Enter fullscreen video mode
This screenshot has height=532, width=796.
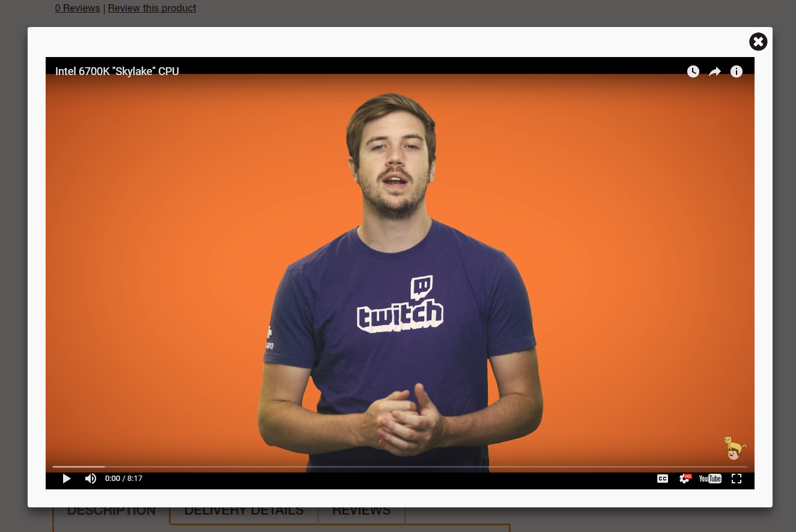click(x=737, y=479)
